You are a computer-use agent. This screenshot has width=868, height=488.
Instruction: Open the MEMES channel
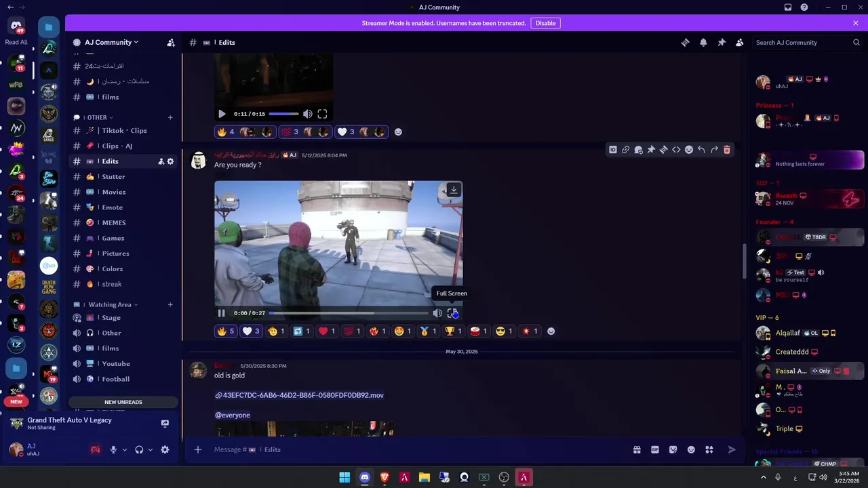[124, 223]
